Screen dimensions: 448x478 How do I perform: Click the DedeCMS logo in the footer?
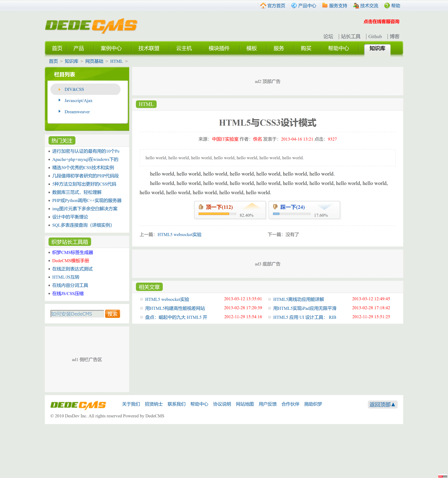78,405
